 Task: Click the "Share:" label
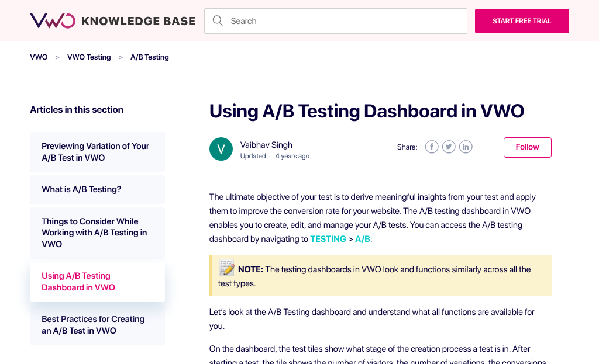point(407,147)
